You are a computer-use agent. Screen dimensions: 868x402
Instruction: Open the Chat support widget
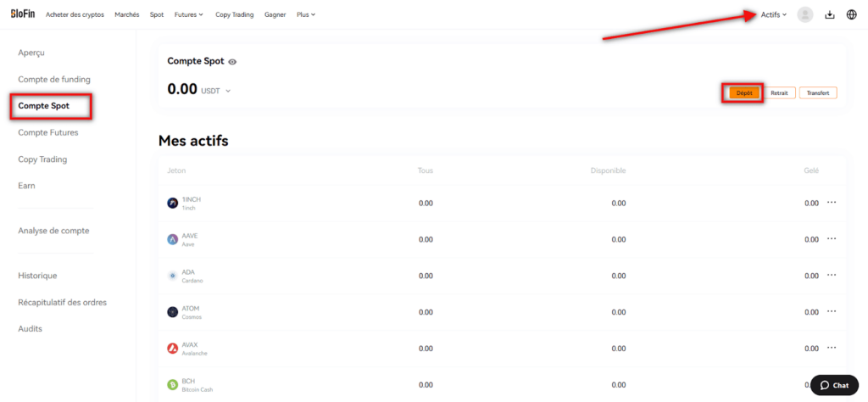[x=834, y=385]
